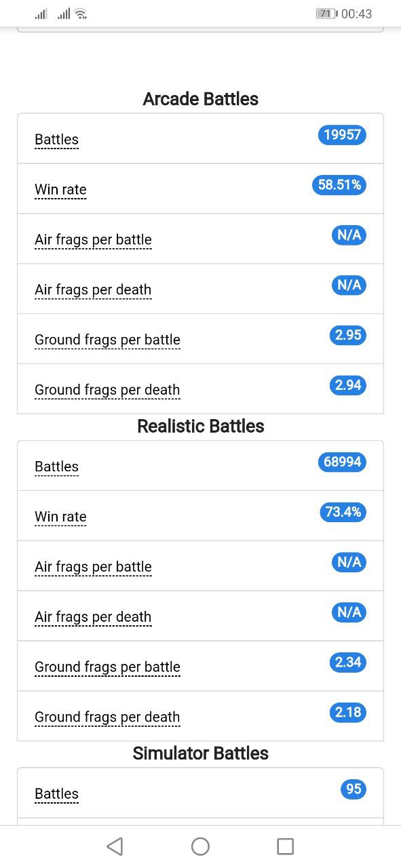The height and width of the screenshot is (868, 401).
Task: Open recent apps square icon
Action: [x=286, y=846]
